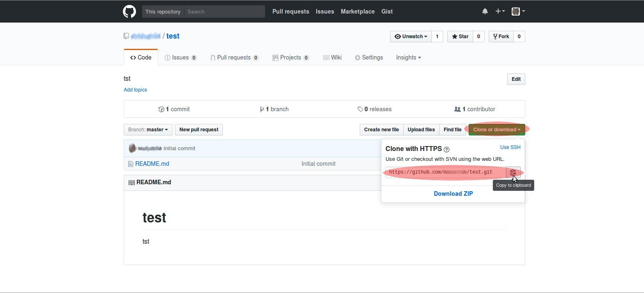View the fork count 0
This screenshot has height=293, width=644.
pos(519,37)
